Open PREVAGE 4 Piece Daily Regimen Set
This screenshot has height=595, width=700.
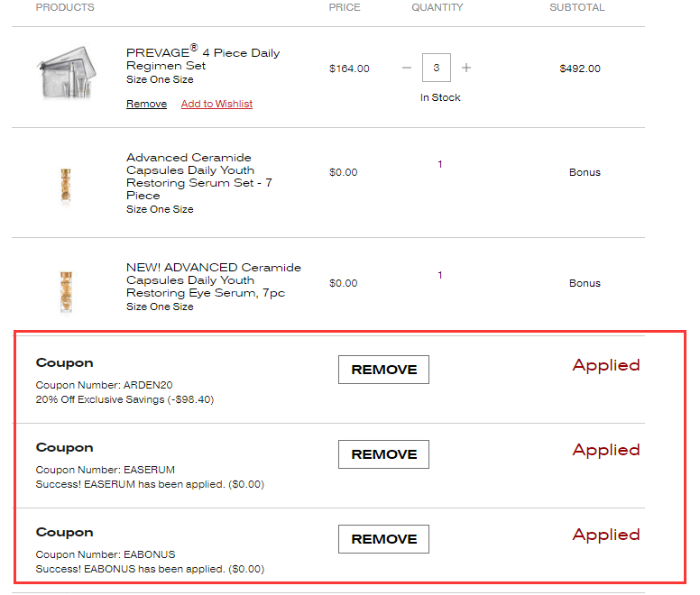pos(203,59)
